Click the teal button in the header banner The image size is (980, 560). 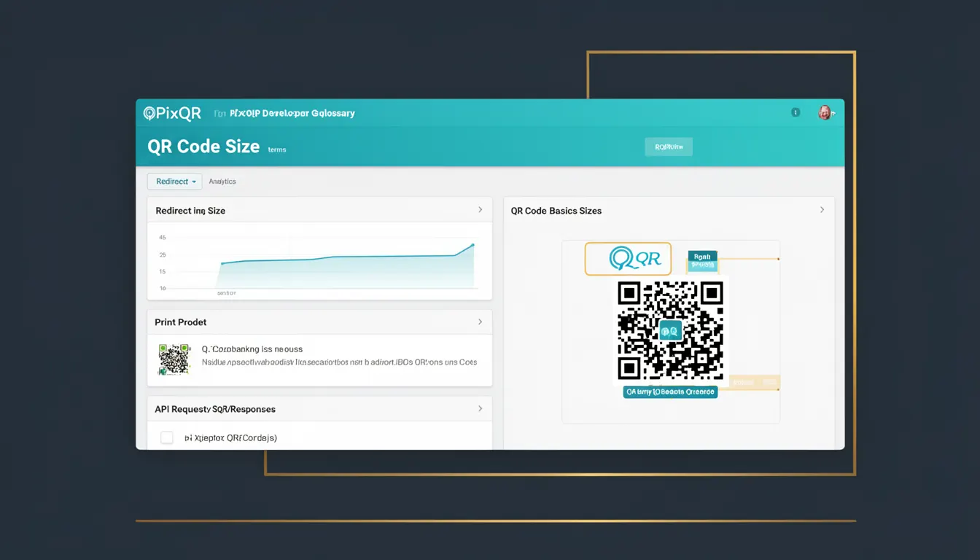(669, 147)
